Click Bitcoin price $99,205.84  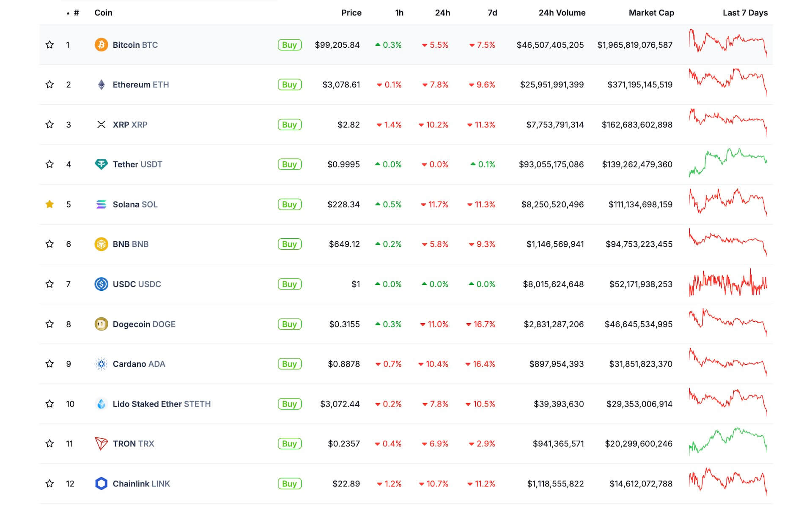[337, 45]
